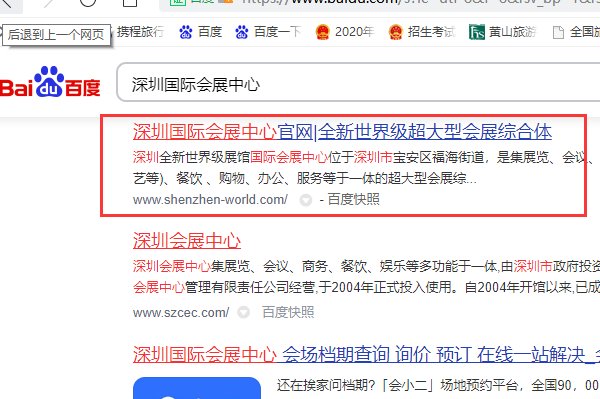Click the blue thumbnail of 会小二 result
This screenshot has height=399, width=600.
197,388
